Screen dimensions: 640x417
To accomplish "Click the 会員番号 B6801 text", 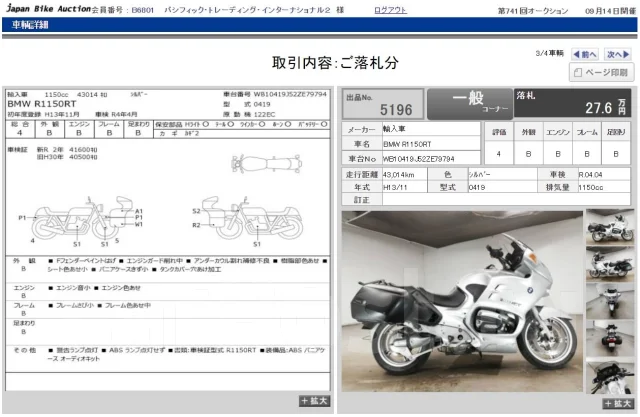I will 122,10.
